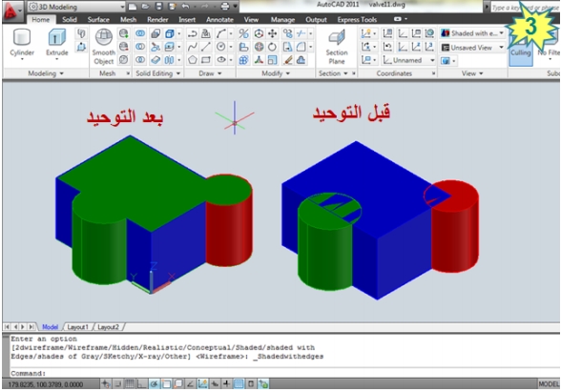Click the Open file icon
The image size is (561, 392).
[145, 7]
